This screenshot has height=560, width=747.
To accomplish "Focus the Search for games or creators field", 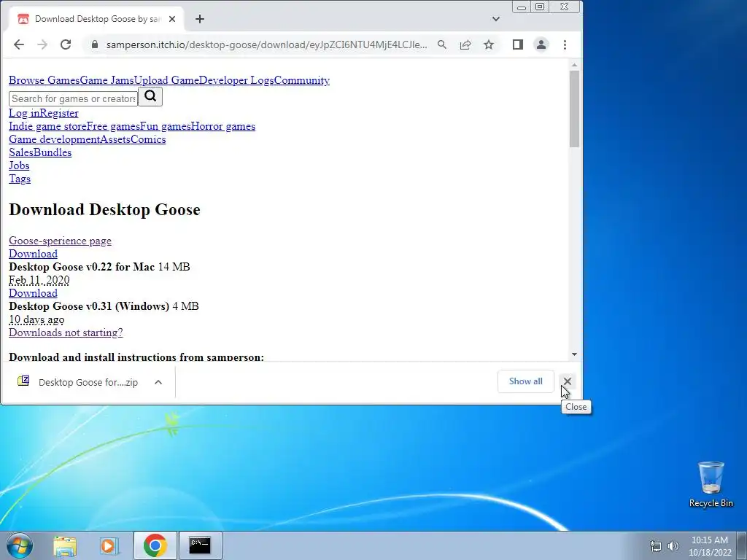I will [74, 98].
